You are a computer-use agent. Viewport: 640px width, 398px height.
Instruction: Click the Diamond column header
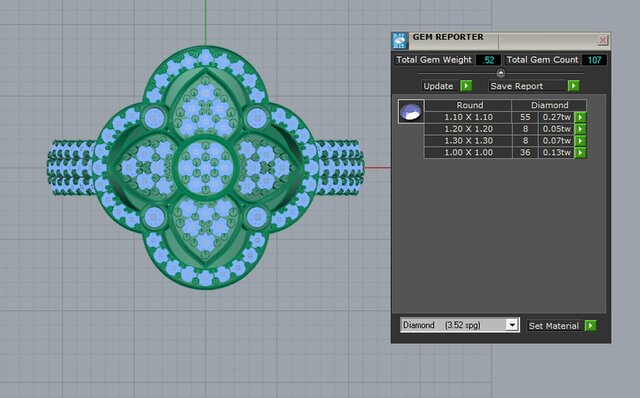click(549, 105)
